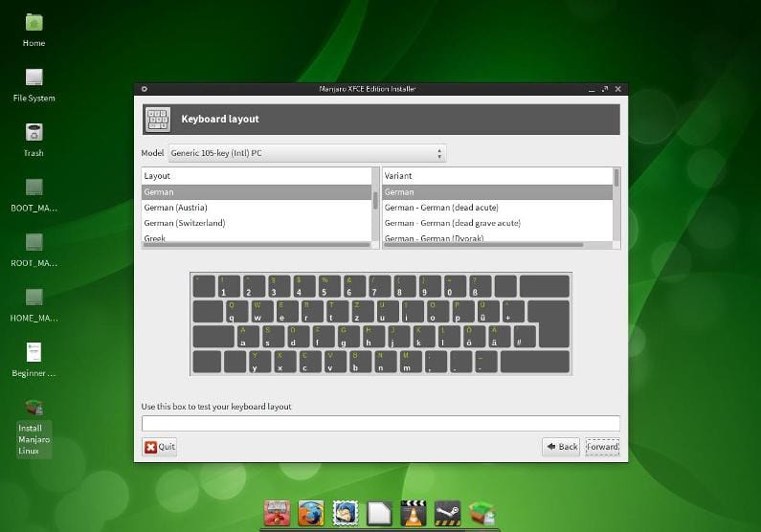
Task: Select German (Dvorak) variant
Action: 498,237
